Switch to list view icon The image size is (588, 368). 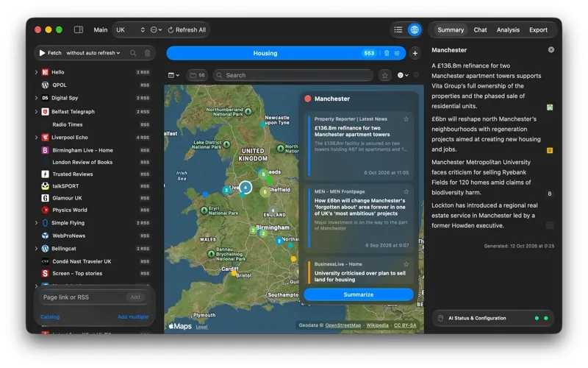pos(398,29)
